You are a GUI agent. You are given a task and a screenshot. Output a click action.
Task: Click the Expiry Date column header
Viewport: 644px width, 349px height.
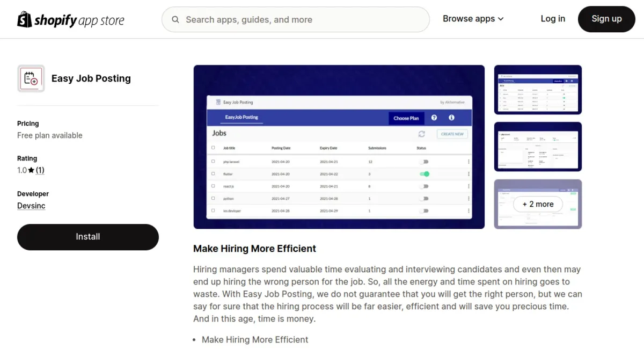(x=328, y=148)
